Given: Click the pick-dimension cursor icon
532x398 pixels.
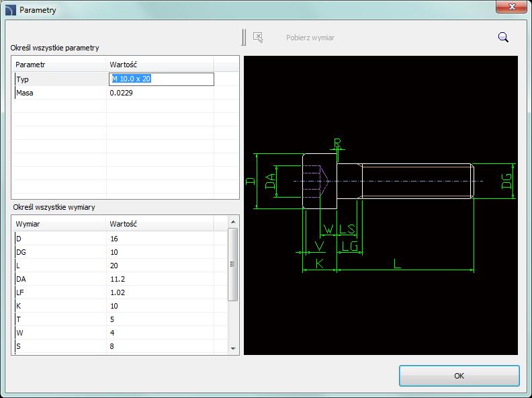Looking at the screenshot, I should 258,38.
